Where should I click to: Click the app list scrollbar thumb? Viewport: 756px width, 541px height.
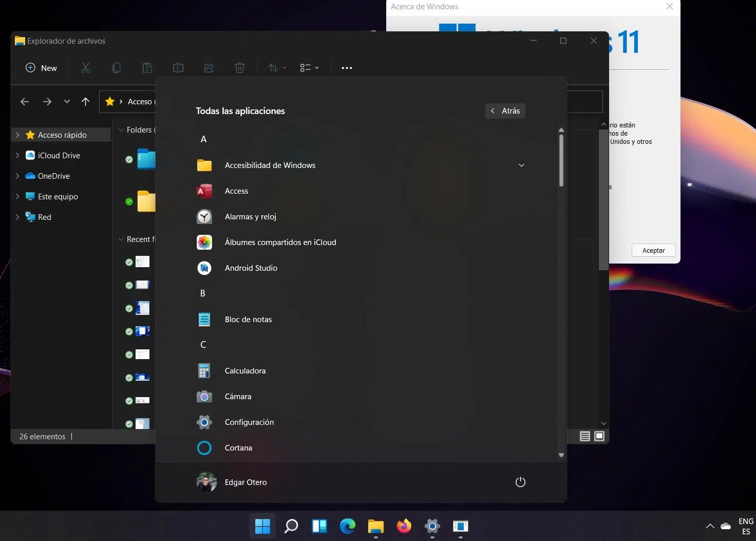pos(561,160)
